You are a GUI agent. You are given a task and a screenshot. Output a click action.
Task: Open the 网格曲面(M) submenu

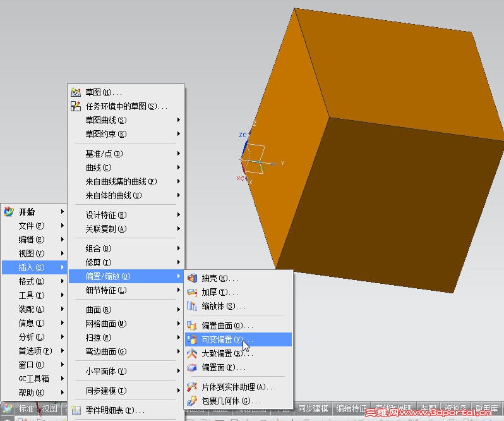pos(126,324)
